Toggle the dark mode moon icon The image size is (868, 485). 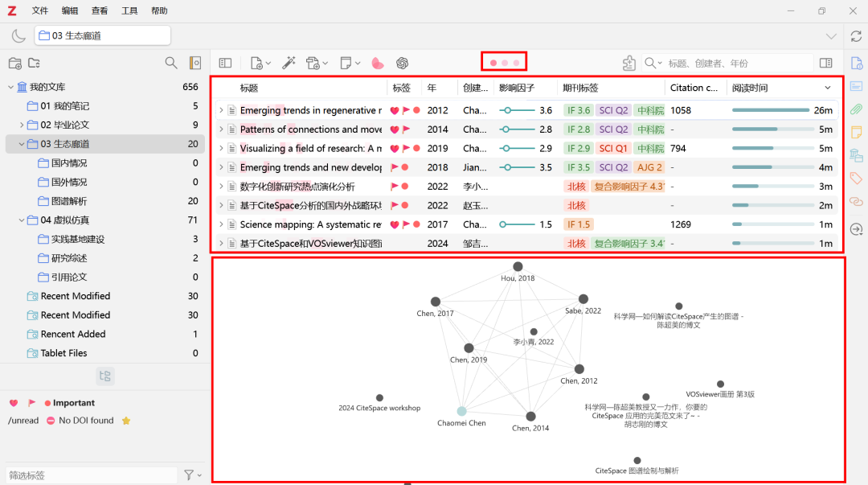(x=18, y=35)
